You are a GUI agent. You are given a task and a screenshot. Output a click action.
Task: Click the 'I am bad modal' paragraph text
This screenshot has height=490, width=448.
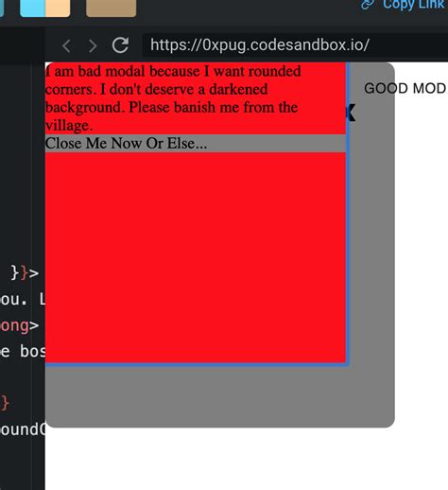coord(173,98)
